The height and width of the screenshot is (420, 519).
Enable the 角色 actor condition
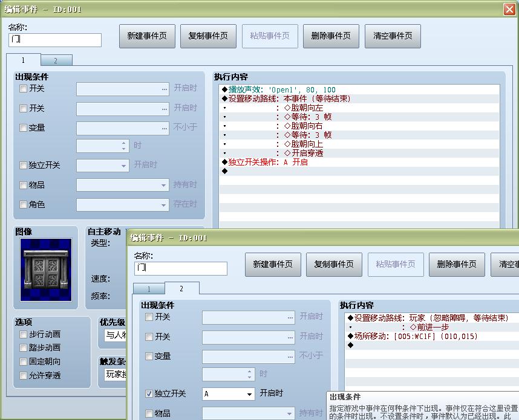[23, 204]
